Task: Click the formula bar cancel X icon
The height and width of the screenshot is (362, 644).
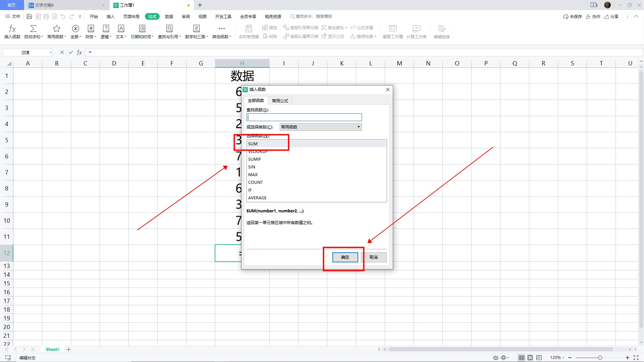Action: 62,52
